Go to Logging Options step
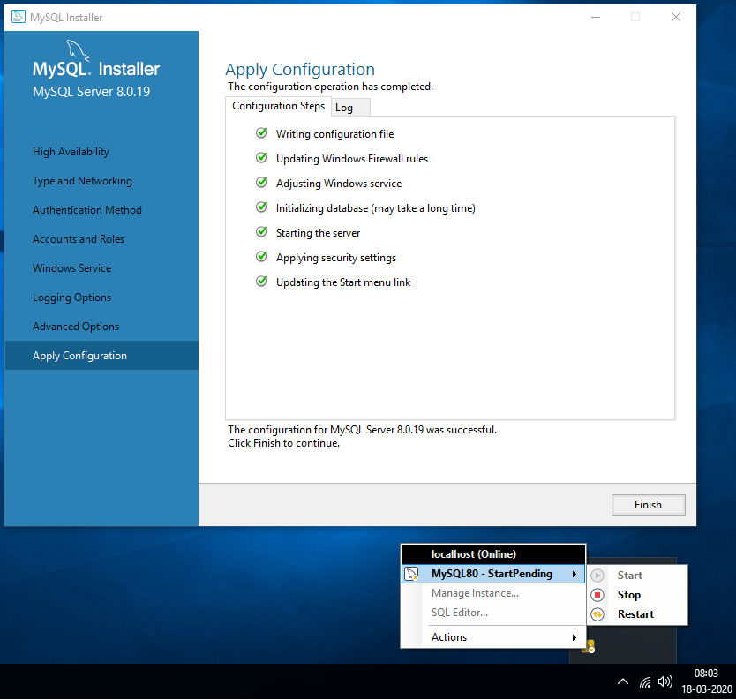 click(71, 297)
